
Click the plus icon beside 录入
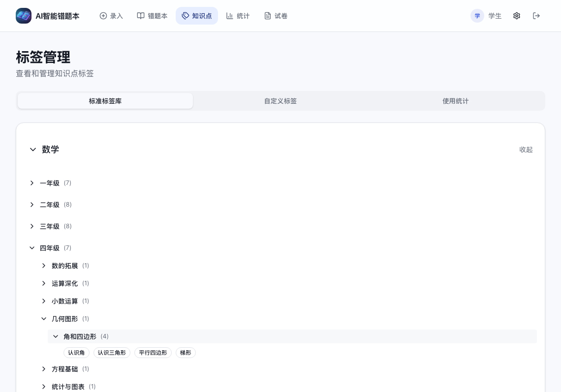tap(103, 16)
